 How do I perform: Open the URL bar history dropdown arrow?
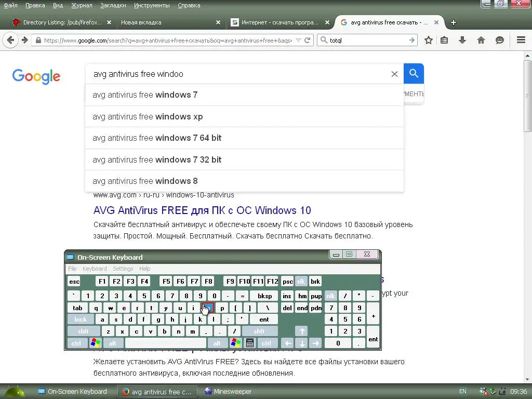click(298, 40)
